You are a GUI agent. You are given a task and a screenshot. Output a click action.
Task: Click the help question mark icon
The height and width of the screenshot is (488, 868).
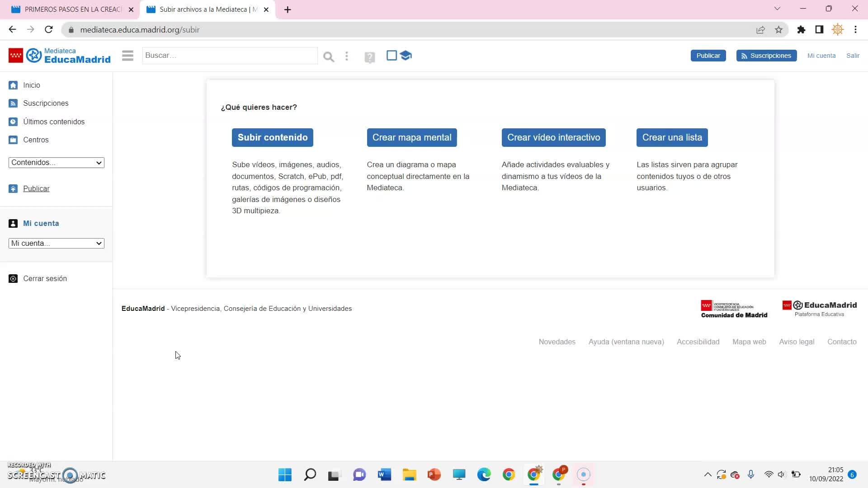pos(369,57)
